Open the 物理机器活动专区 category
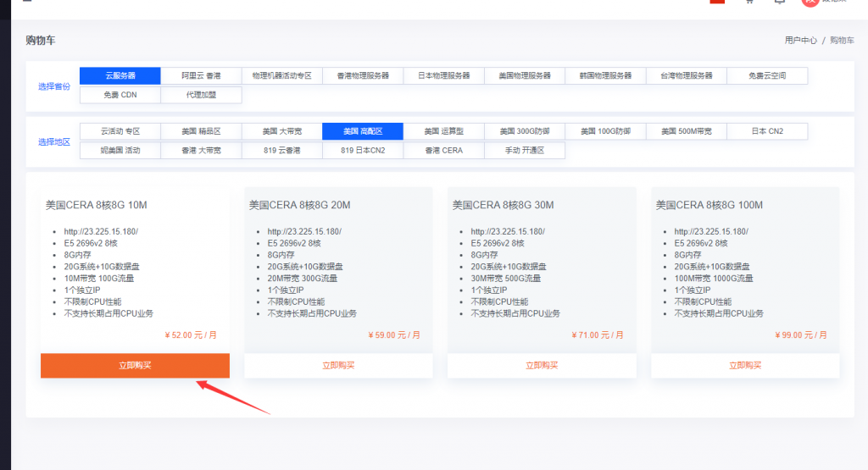The width and height of the screenshot is (868, 470). tap(282, 75)
